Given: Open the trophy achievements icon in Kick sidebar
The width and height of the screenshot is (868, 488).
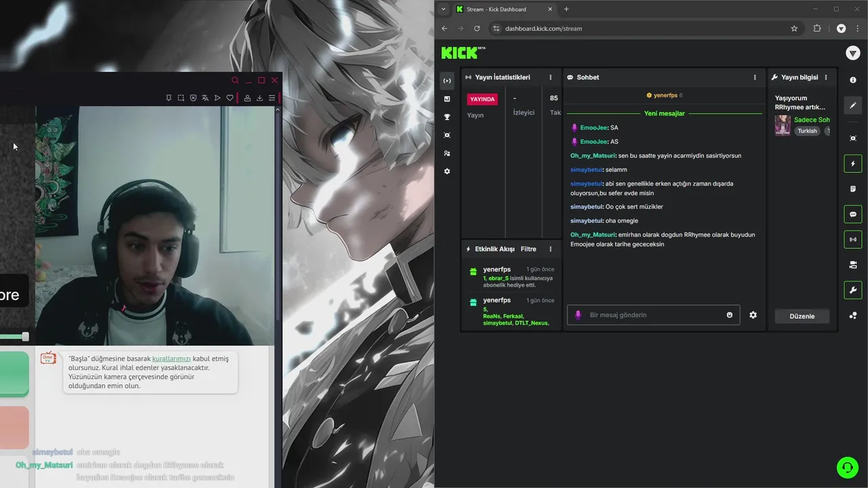Looking at the screenshot, I should point(447,117).
